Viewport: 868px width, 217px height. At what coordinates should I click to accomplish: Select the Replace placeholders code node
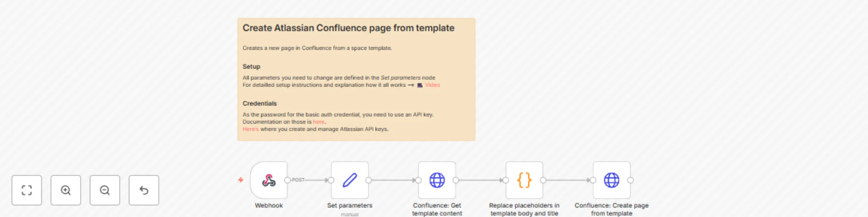tap(524, 180)
